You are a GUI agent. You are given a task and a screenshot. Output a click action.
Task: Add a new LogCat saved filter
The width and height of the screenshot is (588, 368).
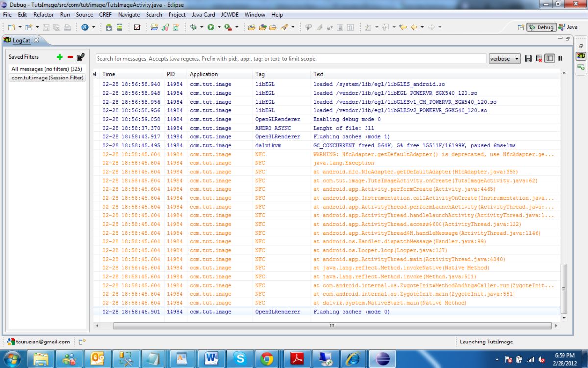(x=60, y=57)
